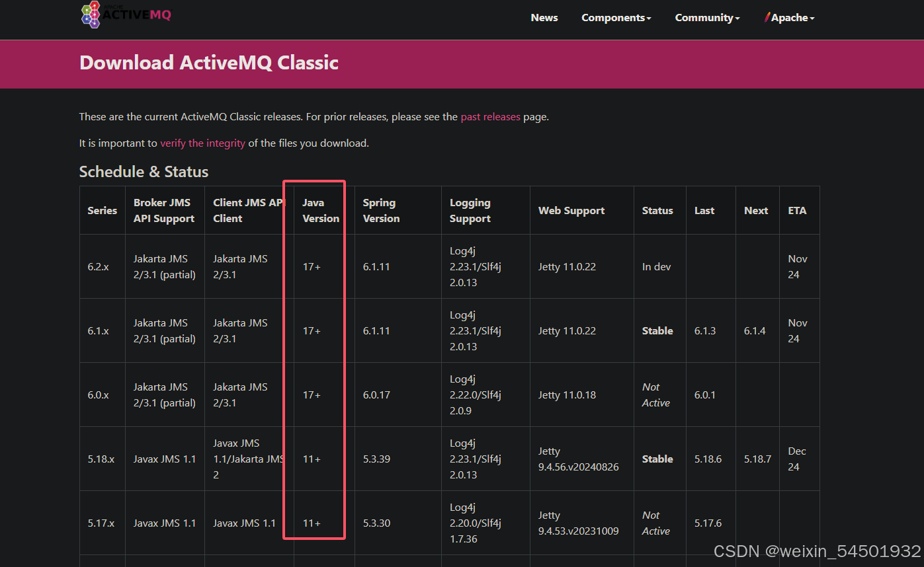
Task: Select the Java Version column header
Action: tap(320, 210)
